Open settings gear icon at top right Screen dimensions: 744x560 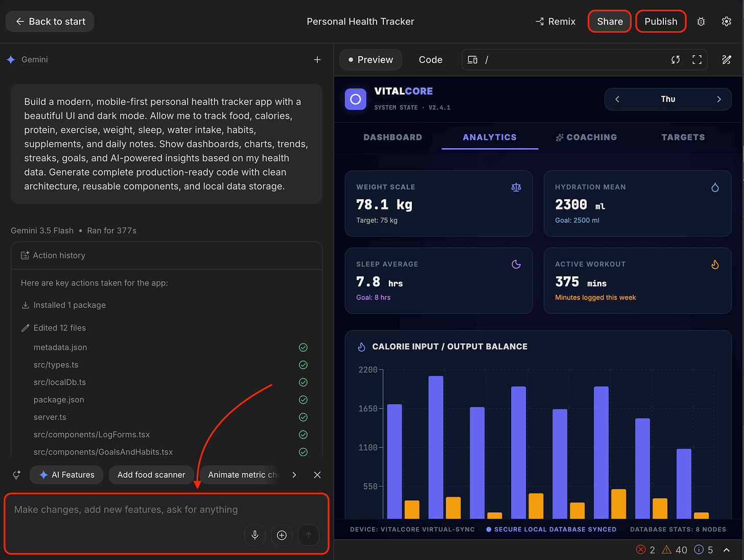726,21
